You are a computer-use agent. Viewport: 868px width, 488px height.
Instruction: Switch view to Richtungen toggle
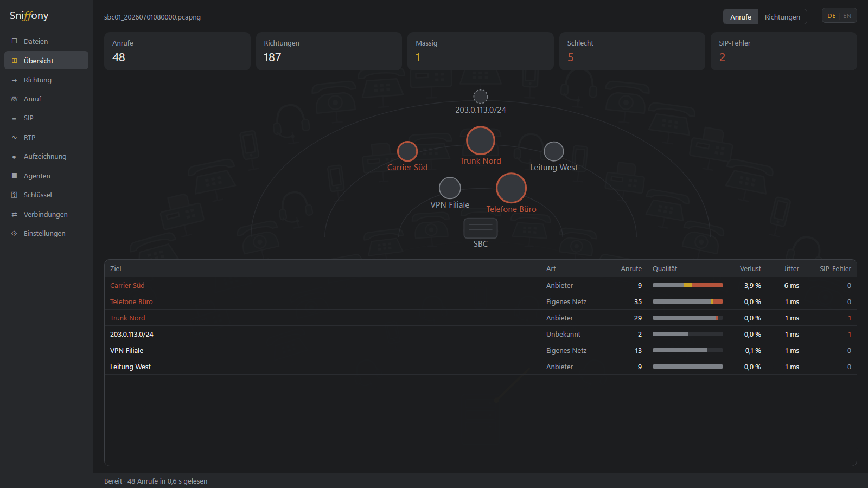click(x=782, y=17)
